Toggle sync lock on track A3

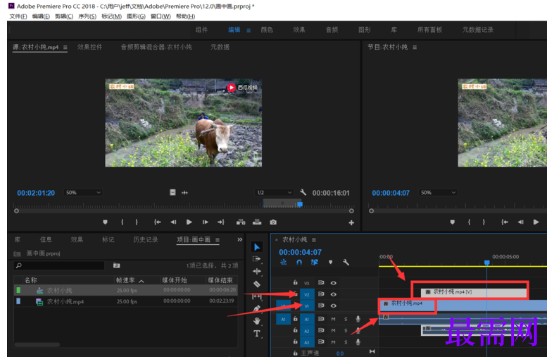[321, 342]
